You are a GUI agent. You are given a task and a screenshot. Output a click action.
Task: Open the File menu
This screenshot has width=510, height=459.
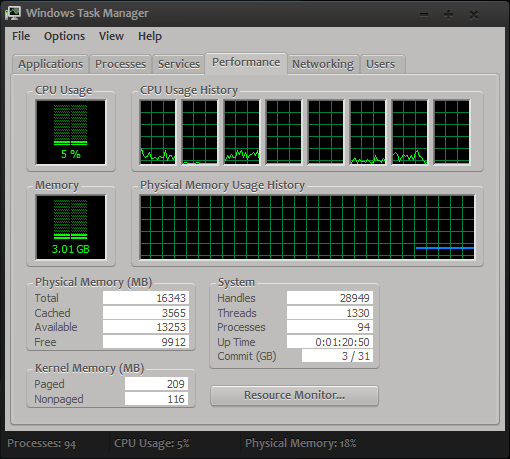click(x=21, y=36)
